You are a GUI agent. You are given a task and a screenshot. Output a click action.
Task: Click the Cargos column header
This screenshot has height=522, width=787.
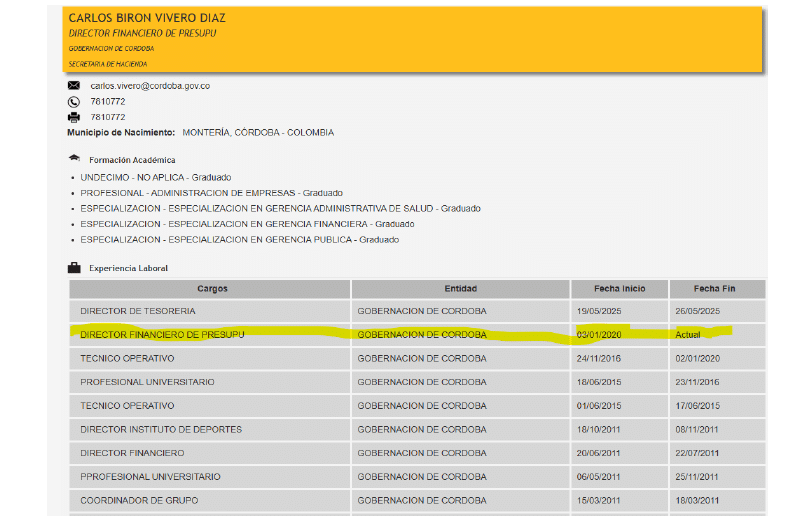(210, 289)
